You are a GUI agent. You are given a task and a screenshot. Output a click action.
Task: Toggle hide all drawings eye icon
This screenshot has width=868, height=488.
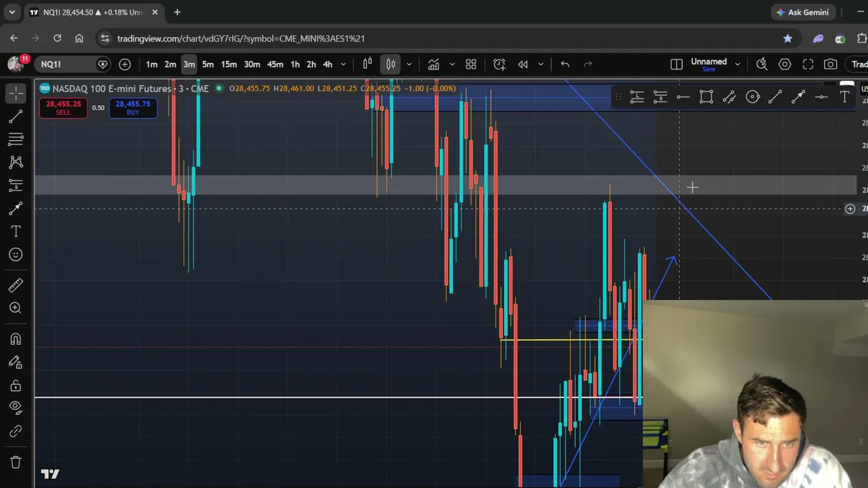point(16,408)
